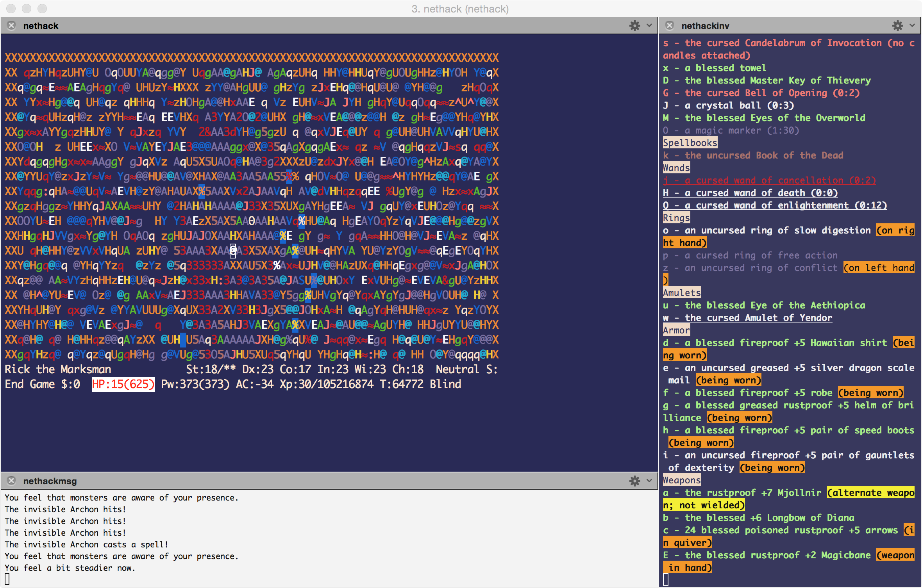Click the gear icon in the nethackinv pane
The image size is (922, 588).
(x=897, y=26)
